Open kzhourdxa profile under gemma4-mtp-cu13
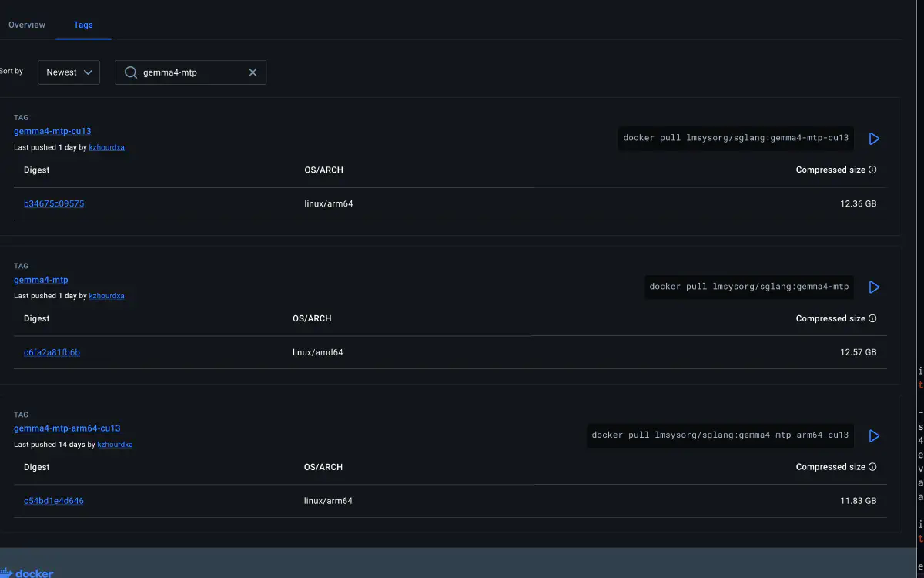This screenshot has width=924, height=578. 106,147
